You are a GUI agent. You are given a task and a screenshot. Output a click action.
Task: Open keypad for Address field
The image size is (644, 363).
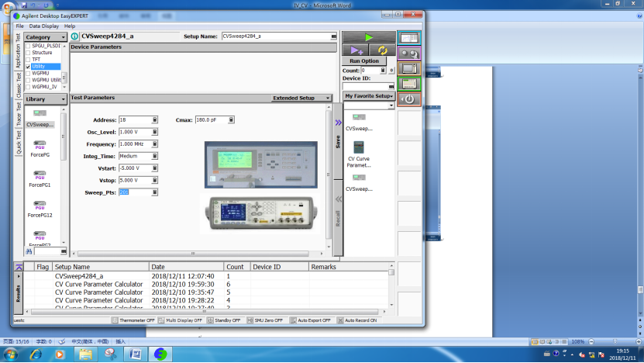[x=155, y=119]
